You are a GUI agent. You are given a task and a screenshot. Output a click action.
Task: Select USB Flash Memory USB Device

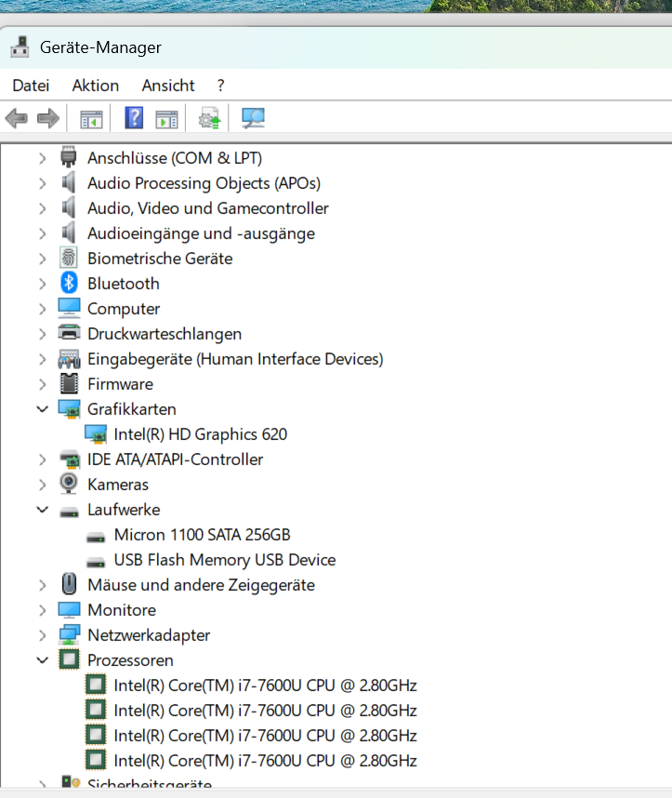(225, 560)
